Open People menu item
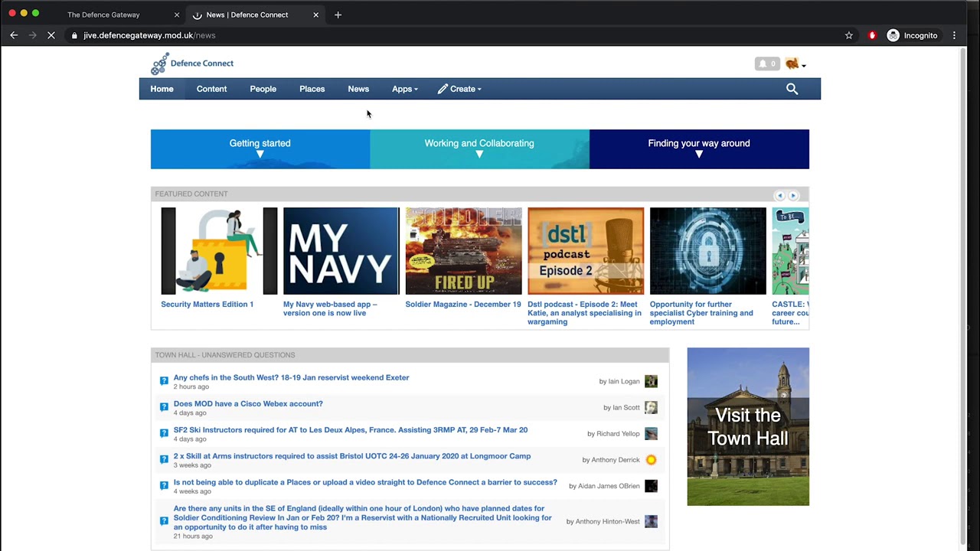980x551 pixels. (x=263, y=89)
